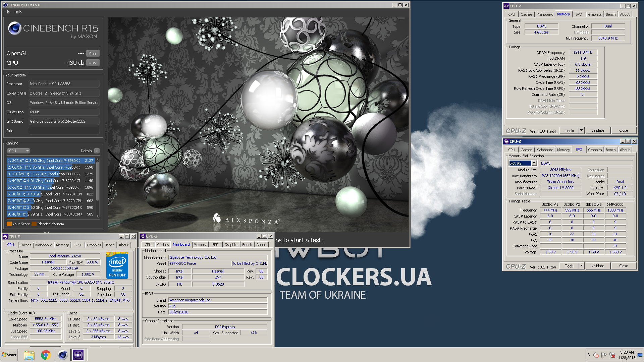Open the CPU ranking type dropdown
Screen dimensions: 644x362
click(19, 151)
